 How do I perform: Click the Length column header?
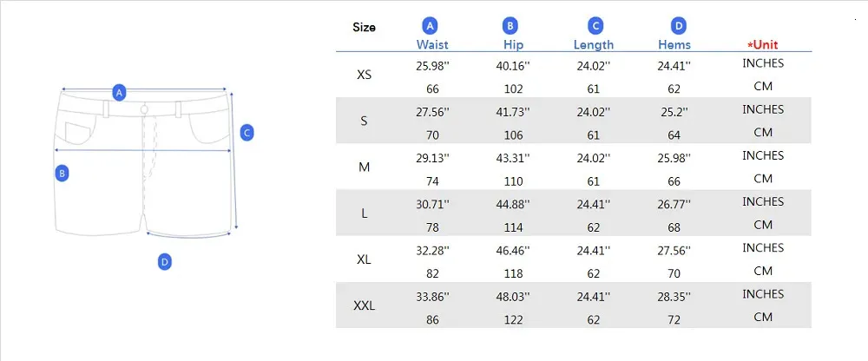(594, 45)
